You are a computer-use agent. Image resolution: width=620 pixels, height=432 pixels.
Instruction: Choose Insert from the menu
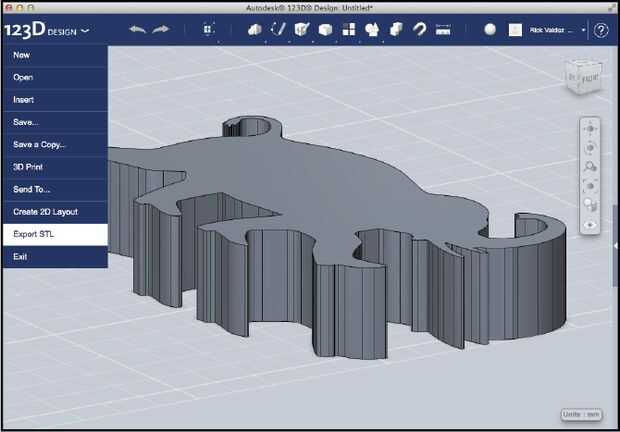(x=55, y=100)
